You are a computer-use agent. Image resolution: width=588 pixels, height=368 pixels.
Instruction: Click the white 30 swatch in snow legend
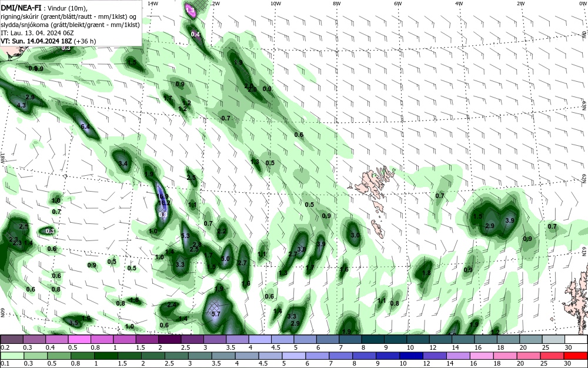(x=576, y=340)
